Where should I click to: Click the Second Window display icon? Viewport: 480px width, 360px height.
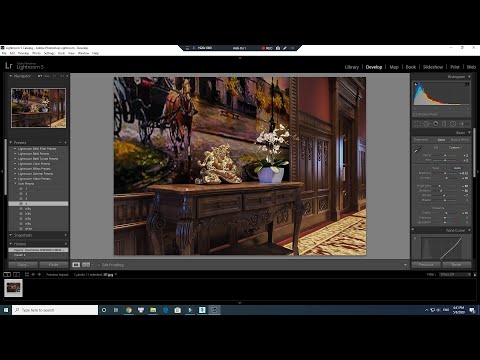coord(16,274)
